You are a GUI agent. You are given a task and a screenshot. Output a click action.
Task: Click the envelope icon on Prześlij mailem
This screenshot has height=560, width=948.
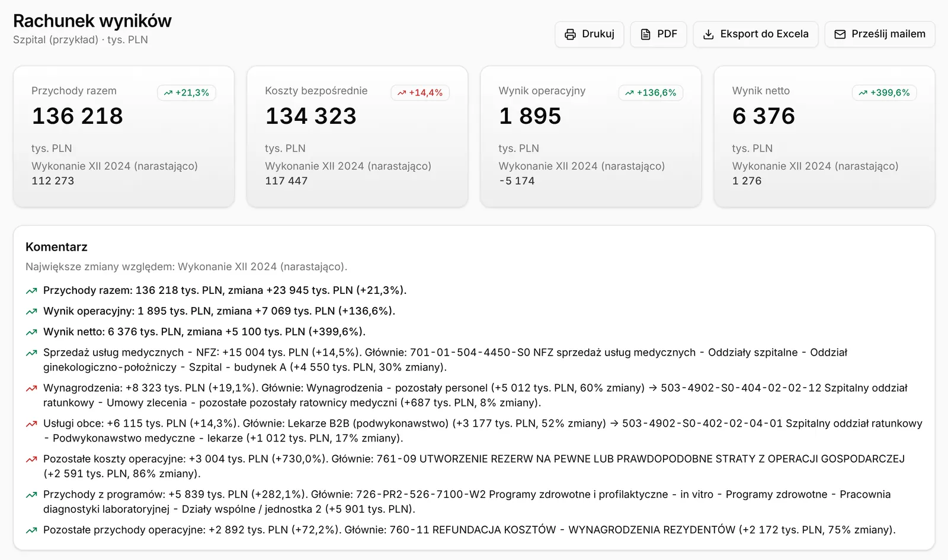pyautogui.click(x=840, y=34)
